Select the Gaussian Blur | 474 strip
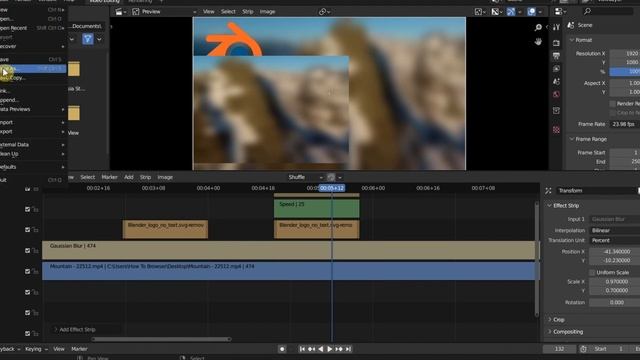 291,250
